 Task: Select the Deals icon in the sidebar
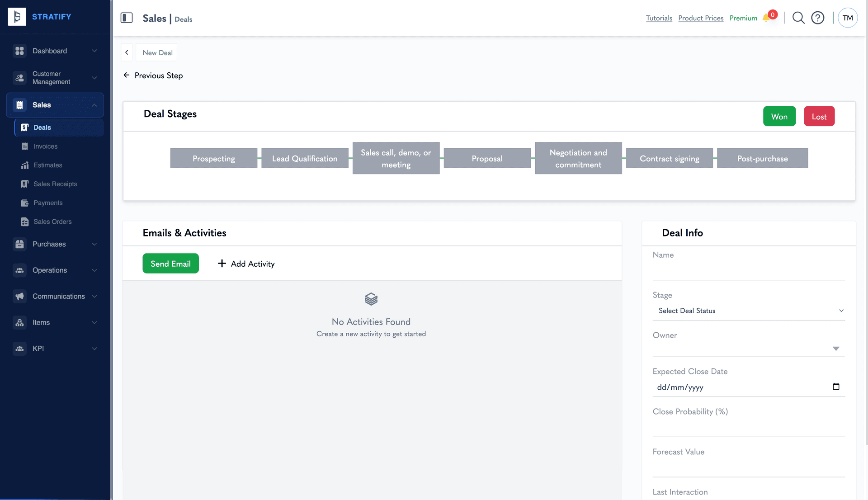pyautogui.click(x=25, y=127)
